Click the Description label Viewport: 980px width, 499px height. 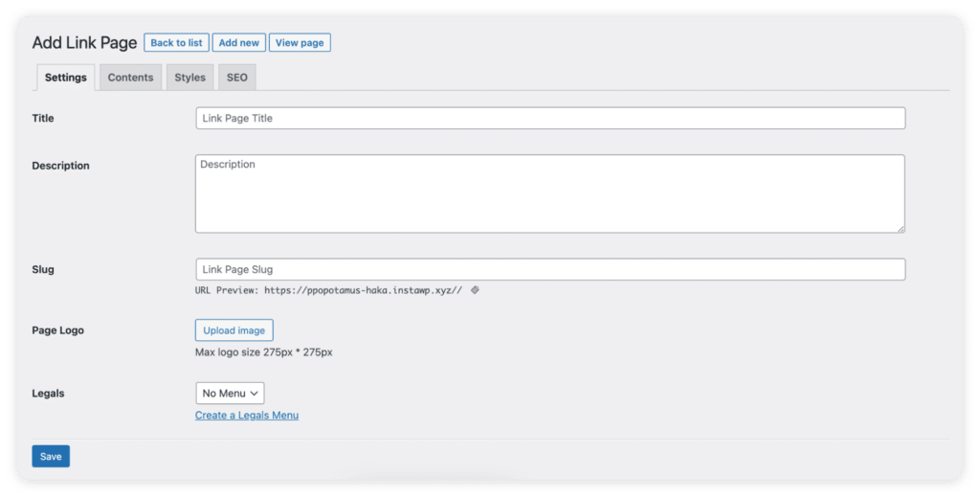[60, 166]
